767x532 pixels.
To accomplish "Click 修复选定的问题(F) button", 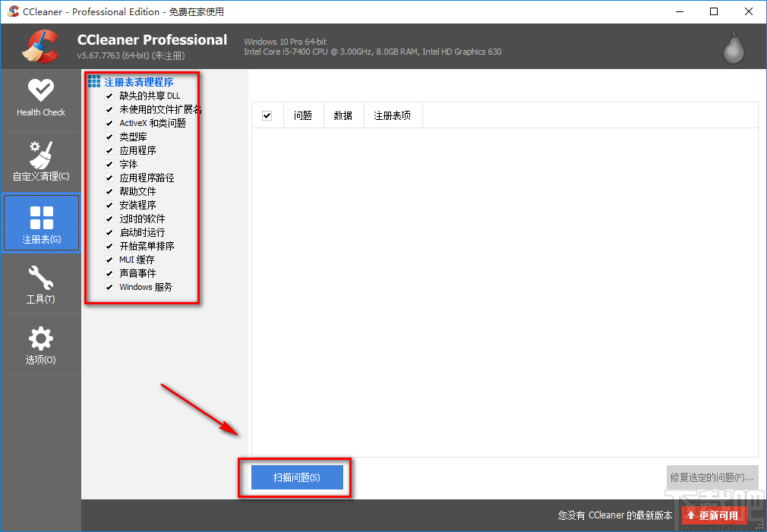I will 712,477.
